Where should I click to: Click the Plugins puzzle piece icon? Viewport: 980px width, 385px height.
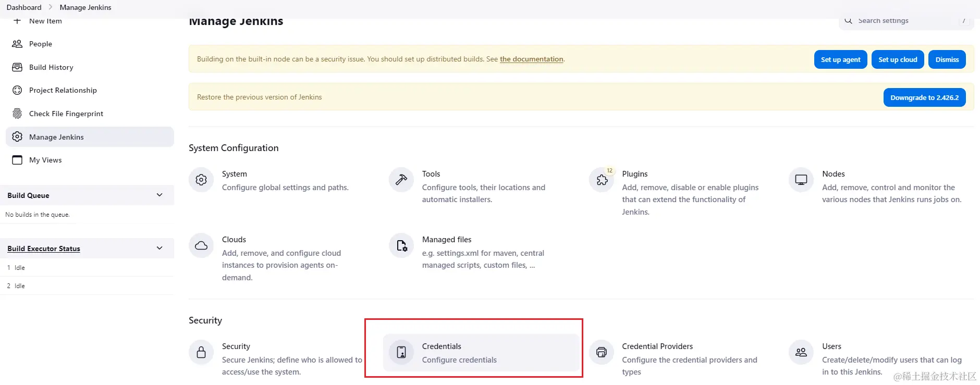point(602,180)
